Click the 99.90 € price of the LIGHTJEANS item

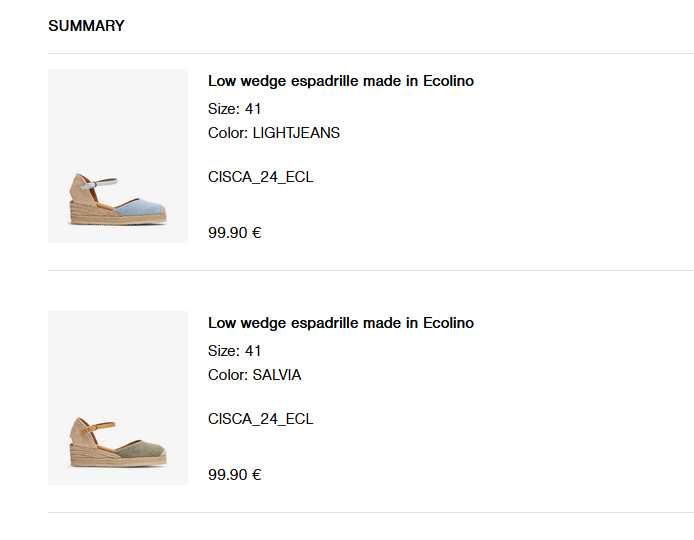point(234,233)
